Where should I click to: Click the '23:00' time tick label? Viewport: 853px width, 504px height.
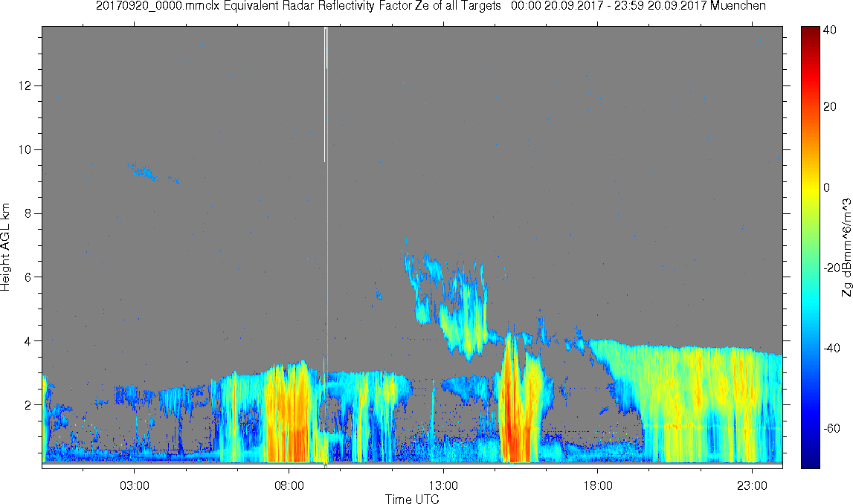[x=753, y=485]
